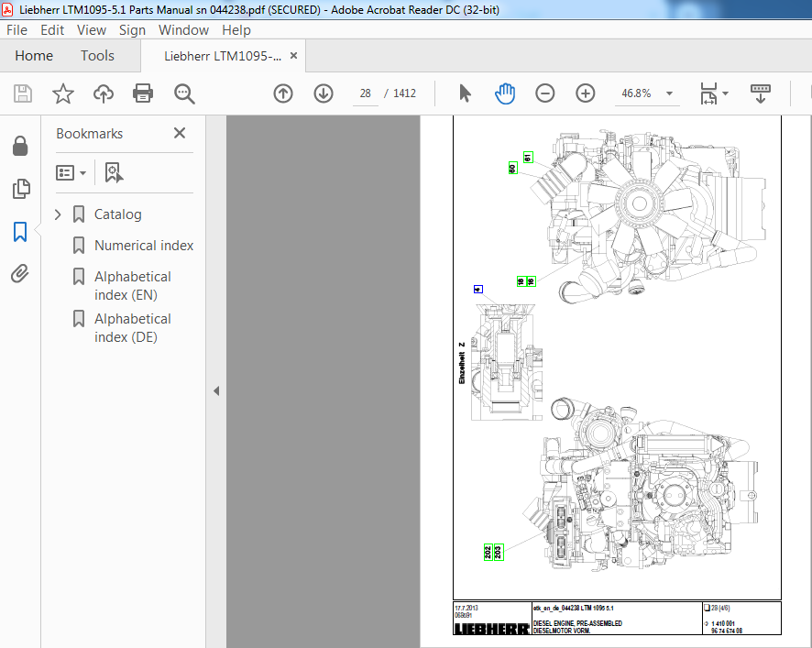
Task: Open the File menu
Action: [16, 30]
